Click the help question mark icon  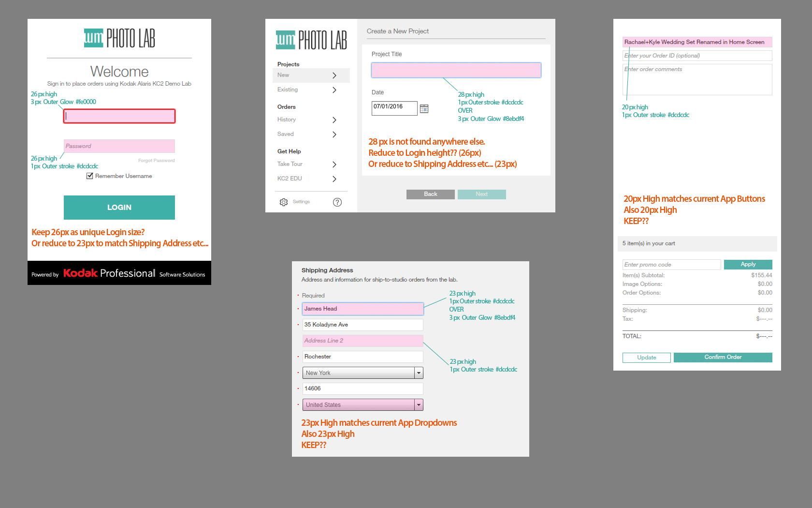click(x=337, y=202)
